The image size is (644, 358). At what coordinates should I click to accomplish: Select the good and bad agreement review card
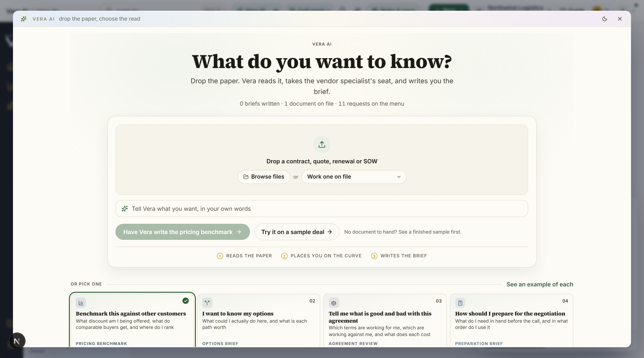(x=385, y=320)
